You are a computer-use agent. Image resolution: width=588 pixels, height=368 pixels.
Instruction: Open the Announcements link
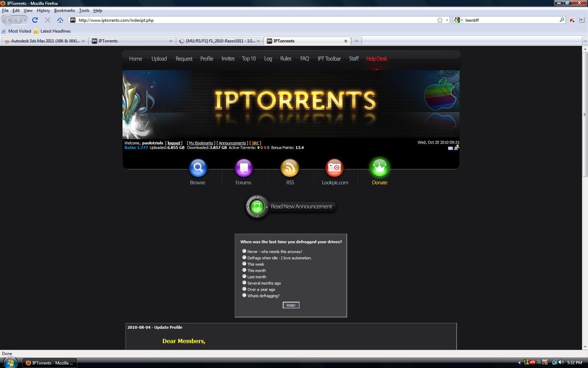(232, 143)
